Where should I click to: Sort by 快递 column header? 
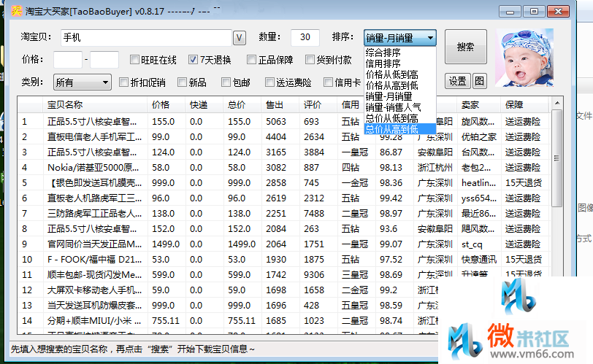tap(204, 104)
